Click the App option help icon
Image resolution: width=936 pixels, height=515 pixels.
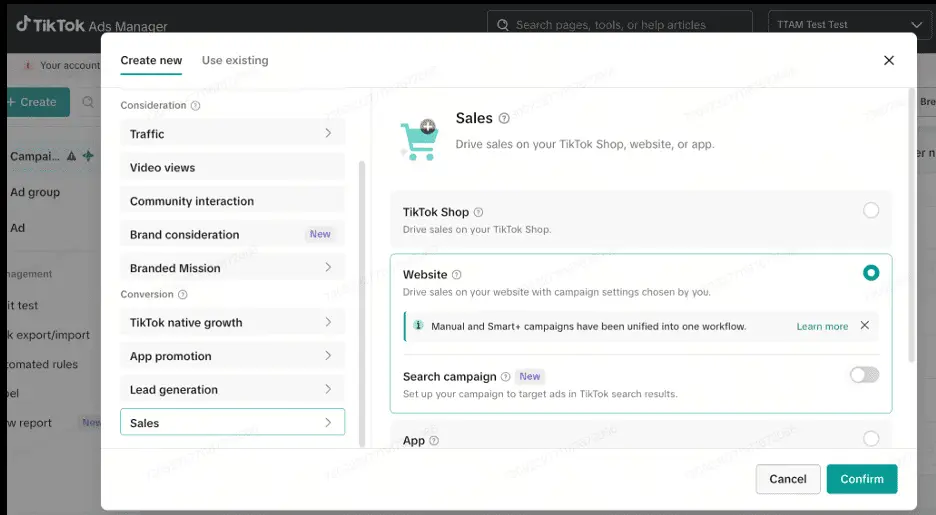click(x=434, y=440)
